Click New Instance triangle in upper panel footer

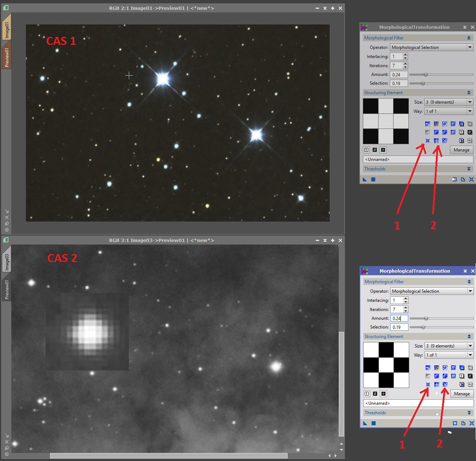(x=365, y=179)
